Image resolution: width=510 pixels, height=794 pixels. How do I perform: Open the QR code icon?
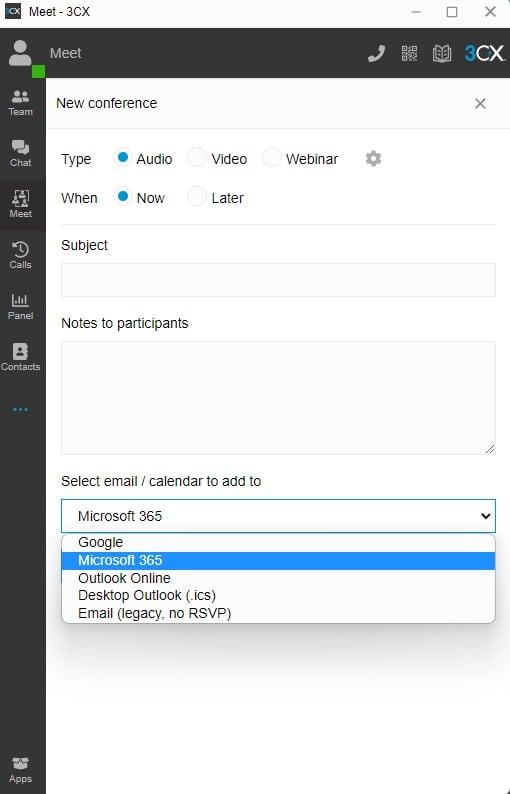point(409,53)
